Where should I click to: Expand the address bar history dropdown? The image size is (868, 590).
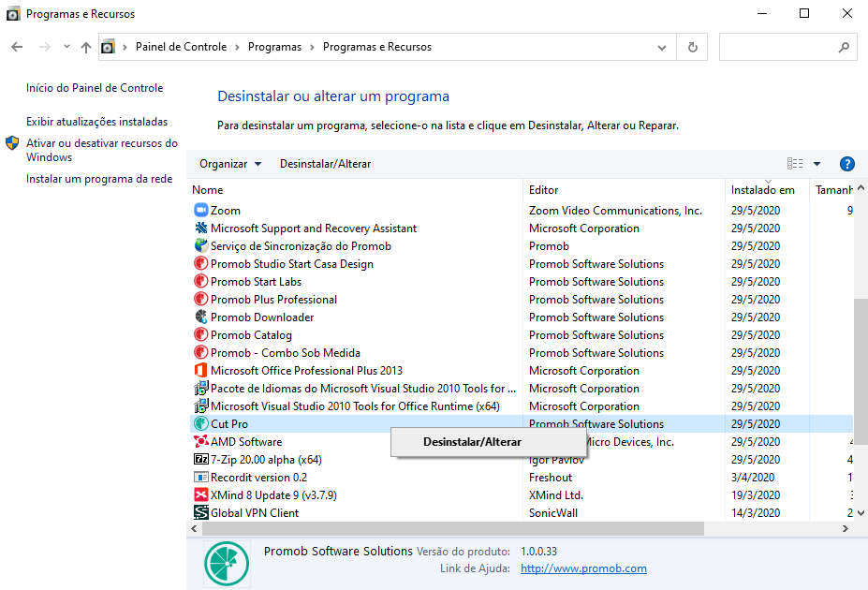click(662, 48)
